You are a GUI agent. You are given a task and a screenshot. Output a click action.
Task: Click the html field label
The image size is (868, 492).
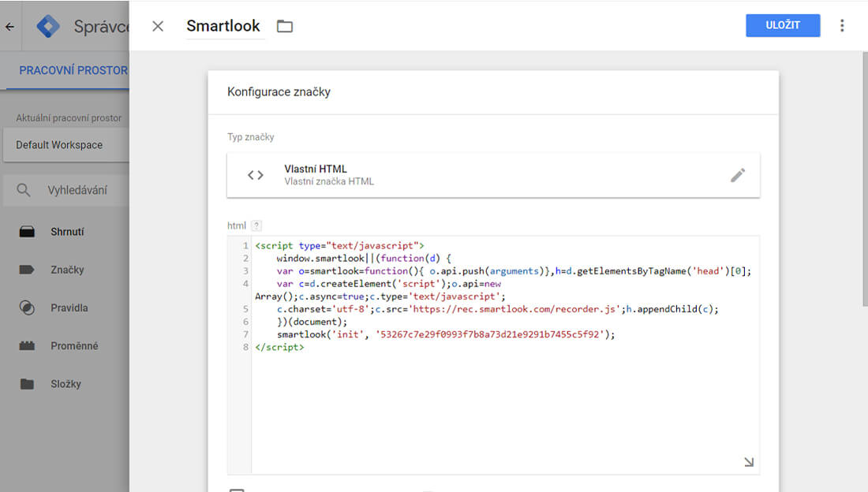pos(237,225)
